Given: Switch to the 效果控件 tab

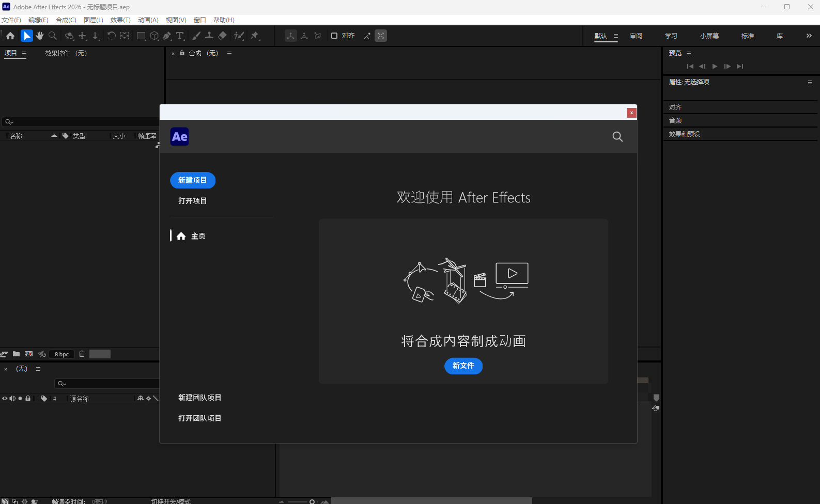Looking at the screenshot, I should click(x=66, y=53).
